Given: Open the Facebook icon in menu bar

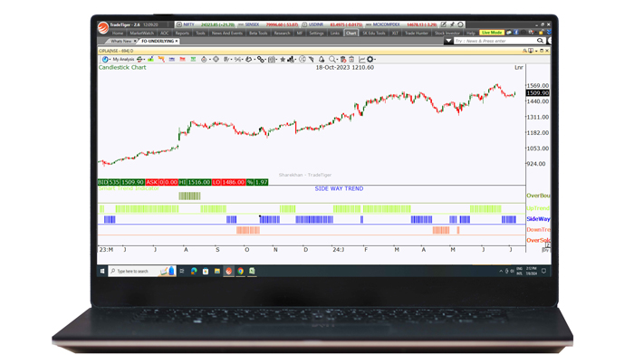Looking at the screenshot, I should tap(516, 33).
